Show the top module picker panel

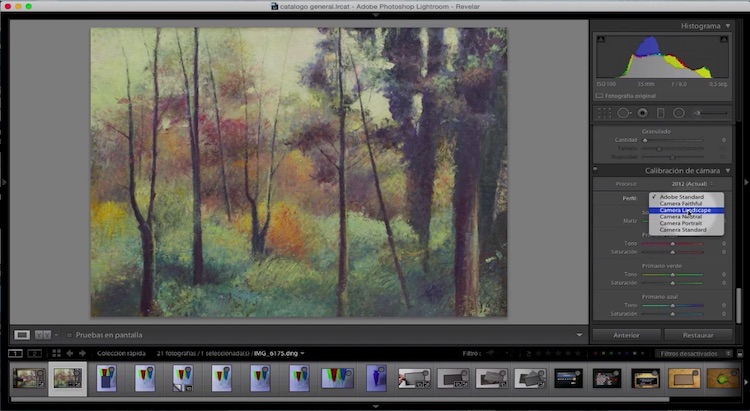(x=375, y=15)
